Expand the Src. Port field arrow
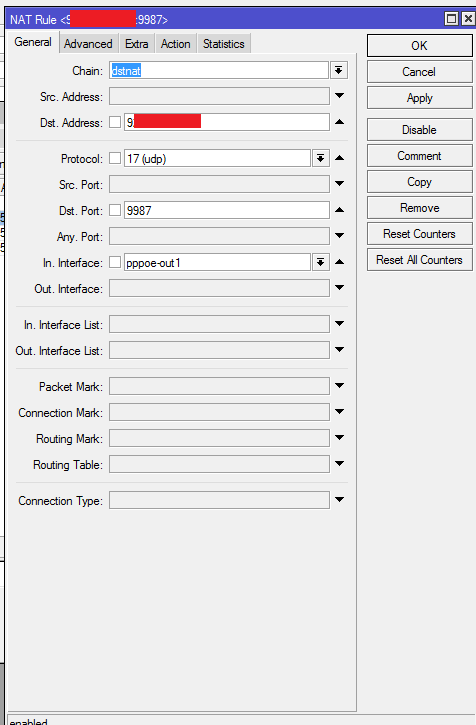Screen dimensions: 476x725 tap(340, 184)
